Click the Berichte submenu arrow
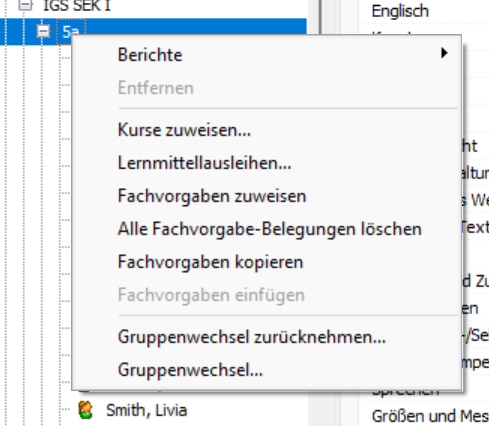Image resolution: width=489 pixels, height=426 pixels. [x=444, y=53]
